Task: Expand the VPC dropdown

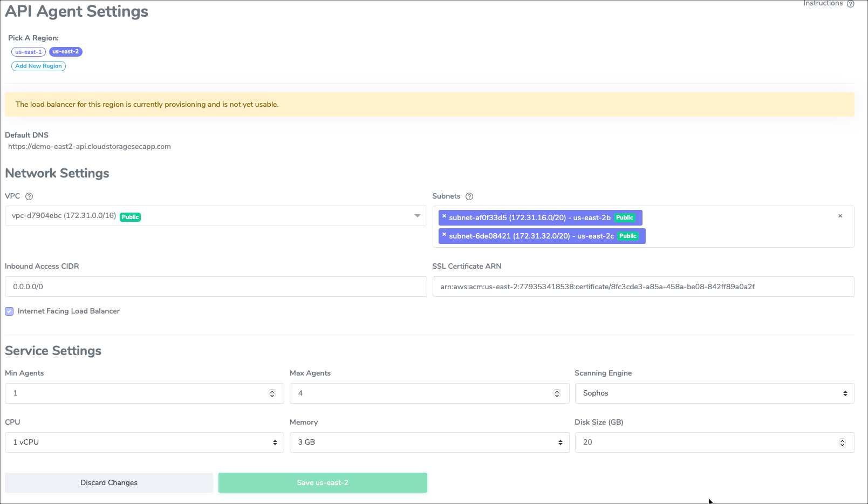Action: pyautogui.click(x=417, y=216)
